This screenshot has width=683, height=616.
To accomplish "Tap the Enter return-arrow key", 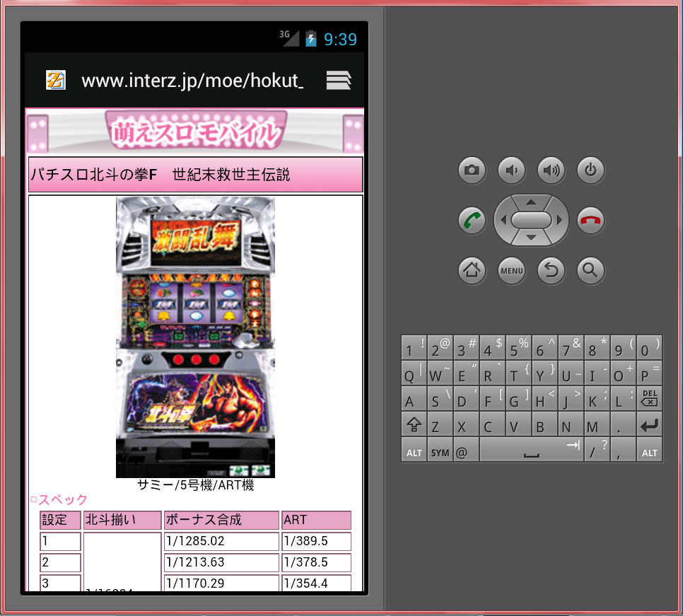I will (x=650, y=424).
